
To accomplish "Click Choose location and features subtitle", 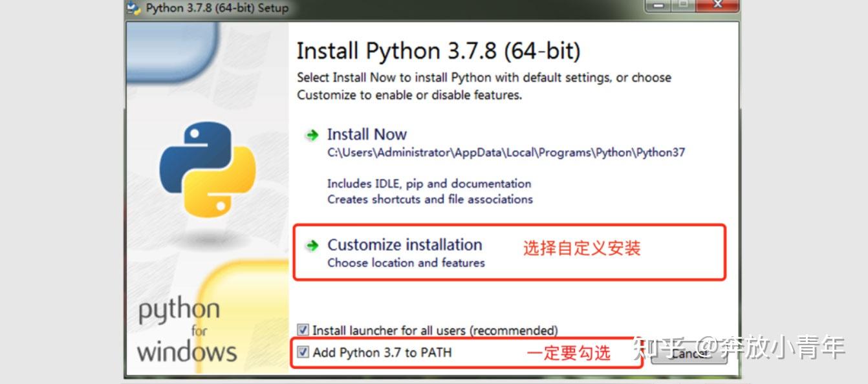I will [406, 263].
